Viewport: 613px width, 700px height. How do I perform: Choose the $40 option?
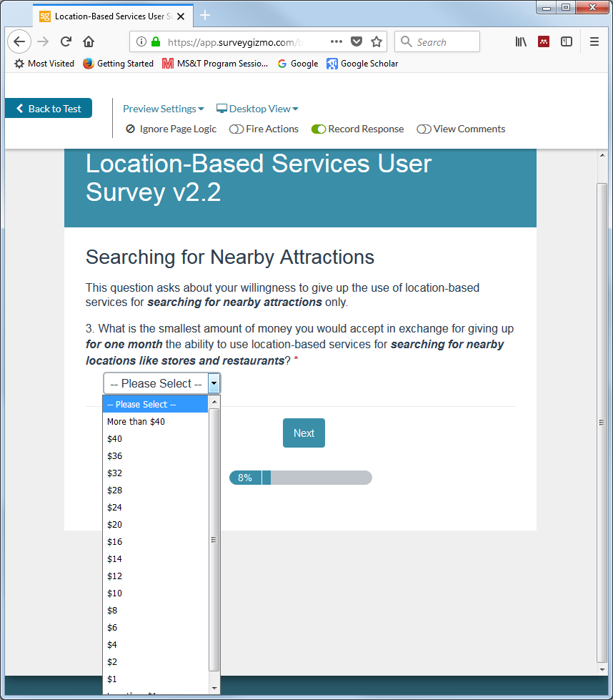(x=155, y=439)
